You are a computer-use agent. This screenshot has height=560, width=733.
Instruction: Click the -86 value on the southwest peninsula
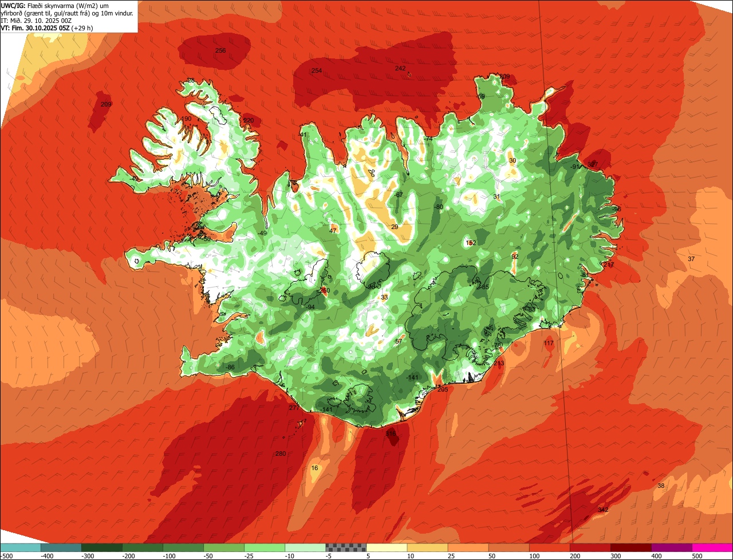[230, 367]
